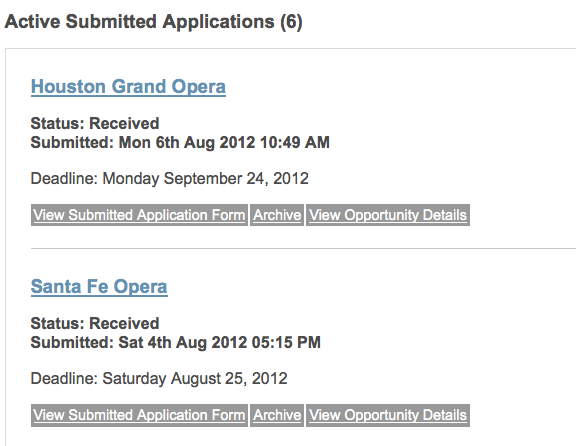This screenshot has width=576, height=446.
Task: Click the 10:49 AM submission time
Action: [x=295, y=143]
